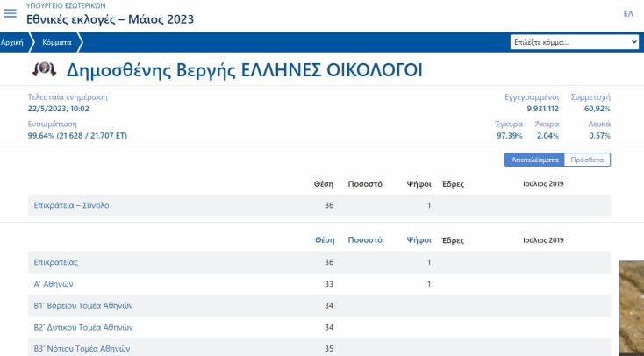Click position 35 in Β3' Νότιου Τομέα row
Screen dimensions: 644x356
(x=329, y=349)
